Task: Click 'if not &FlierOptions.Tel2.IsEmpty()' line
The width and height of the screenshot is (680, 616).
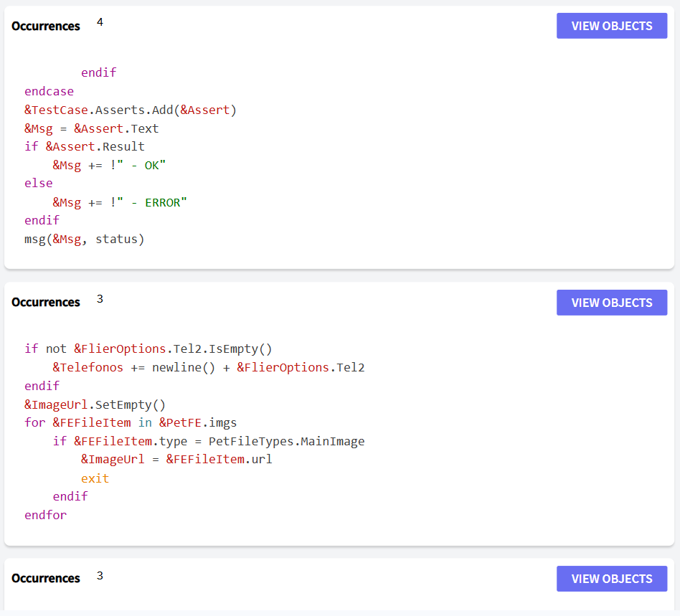Action: [148, 349]
